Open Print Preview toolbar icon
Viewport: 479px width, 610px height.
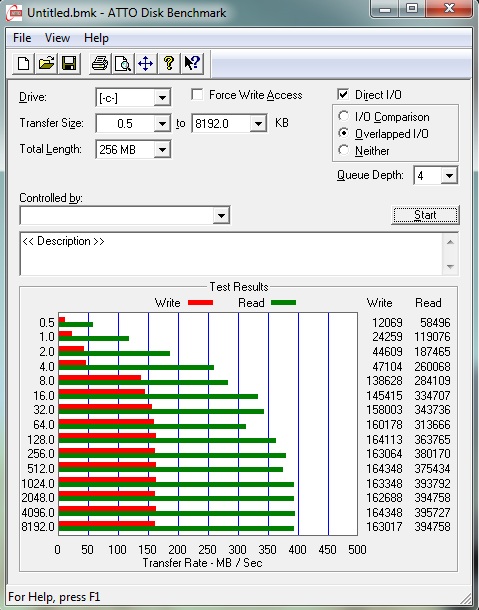point(123,63)
